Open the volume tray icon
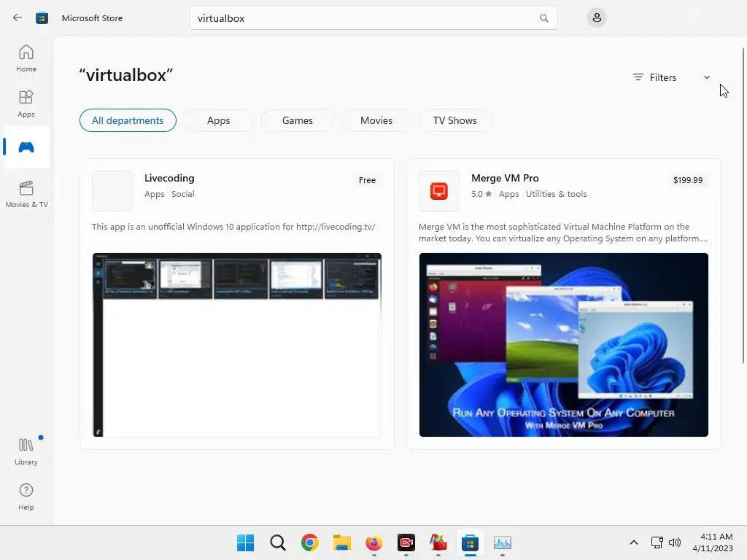The image size is (747, 560). tap(675, 542)
